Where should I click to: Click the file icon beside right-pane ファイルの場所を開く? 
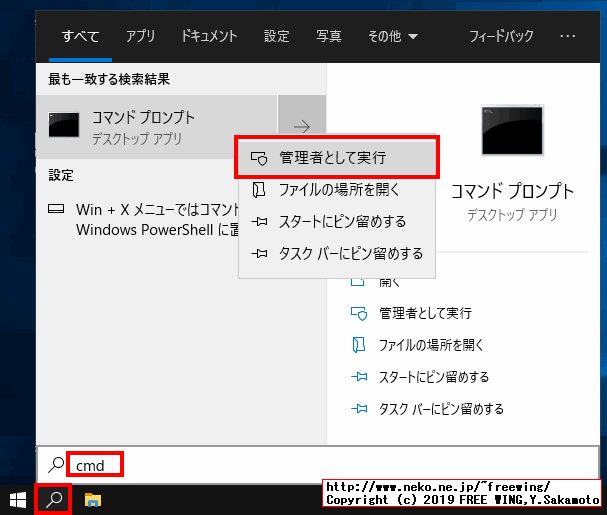(358, 345)
